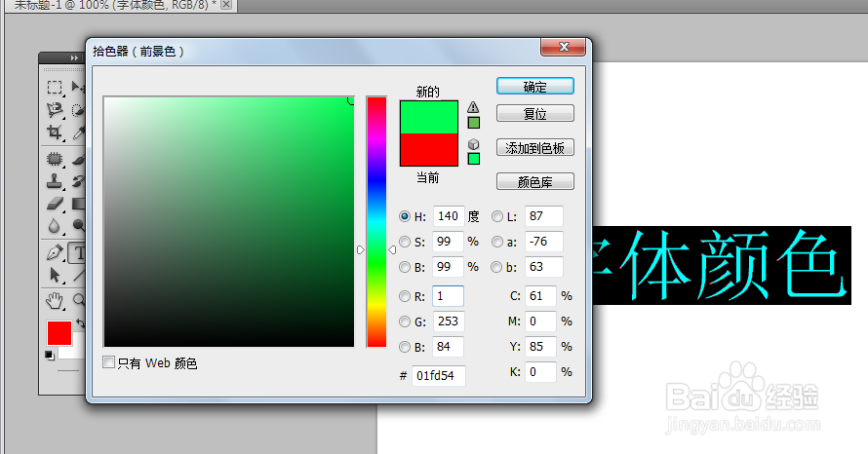Image resolution: width=868 pixels, height=454 pixels.
Task: Click the 复位 reset button
Action: point(534,113)
